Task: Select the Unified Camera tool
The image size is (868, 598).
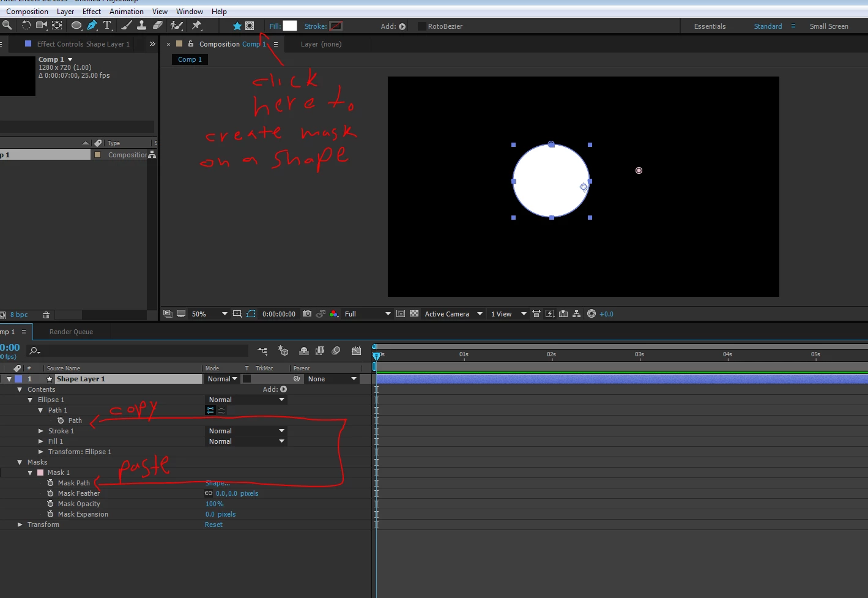Action: pos(42,26)
